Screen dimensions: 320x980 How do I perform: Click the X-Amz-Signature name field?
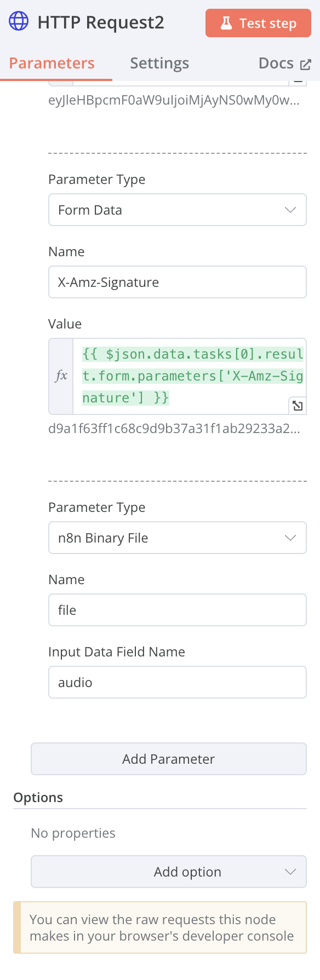pyautogui.click(x=178, y=282)
